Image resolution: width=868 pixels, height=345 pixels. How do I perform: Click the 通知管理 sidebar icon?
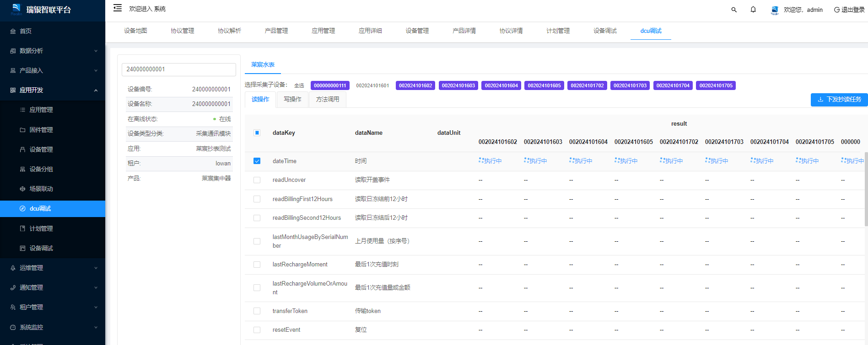point(13,287)
